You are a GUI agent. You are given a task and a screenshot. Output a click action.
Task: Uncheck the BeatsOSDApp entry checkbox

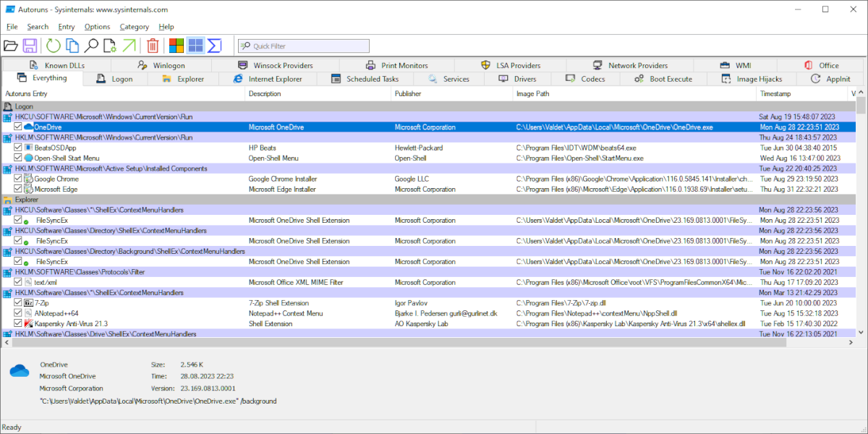(x=18, y=148)
